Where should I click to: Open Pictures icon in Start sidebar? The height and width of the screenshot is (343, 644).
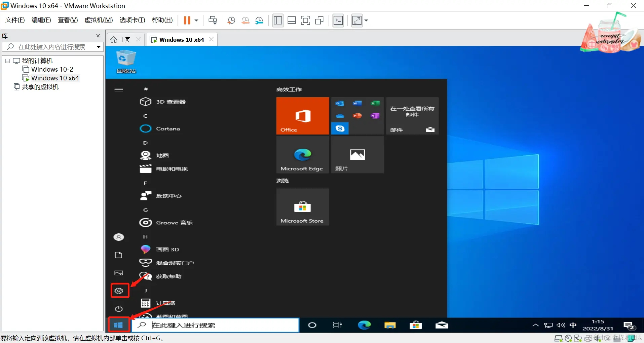click(x=119, y=273)
